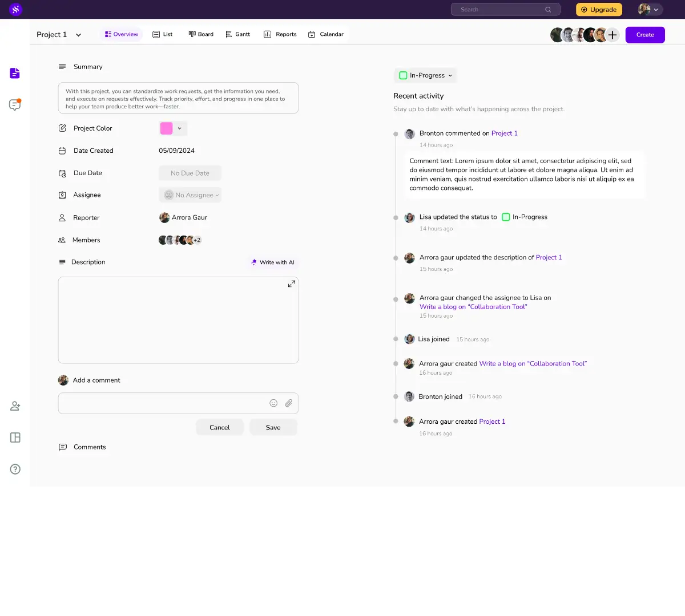Click the Upgrade button

coord(599,10)
